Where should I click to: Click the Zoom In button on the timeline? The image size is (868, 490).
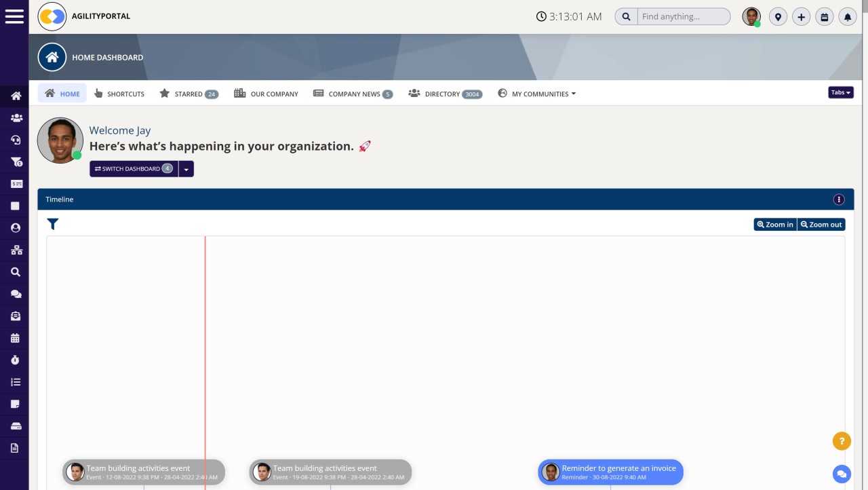click(774, 224)
